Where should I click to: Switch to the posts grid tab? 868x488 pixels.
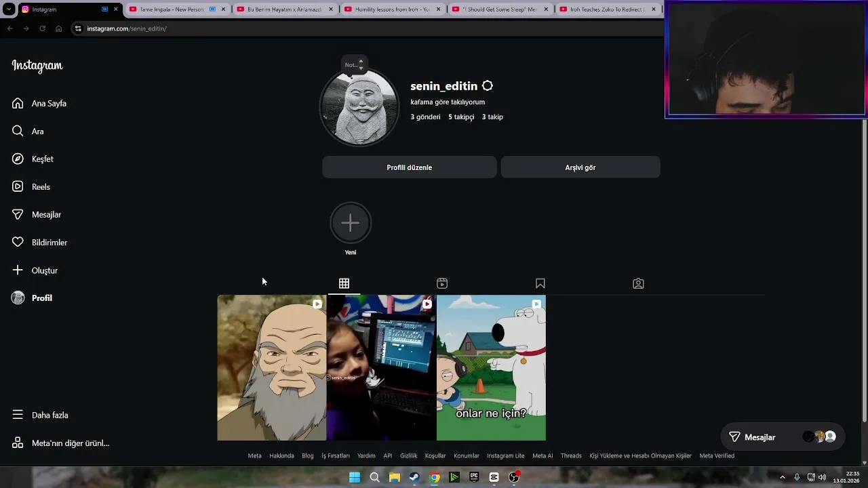[x=344, y=283]
